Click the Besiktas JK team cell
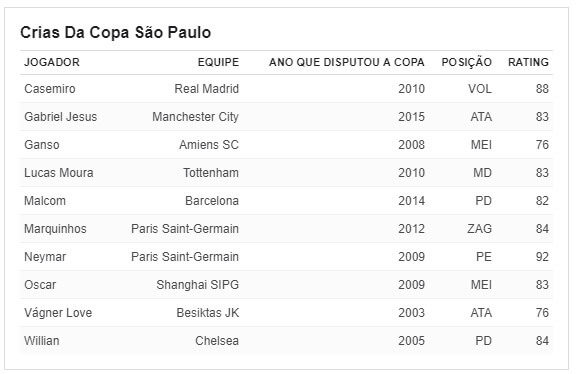The image size is (577, 374). [x=208, y=313]
